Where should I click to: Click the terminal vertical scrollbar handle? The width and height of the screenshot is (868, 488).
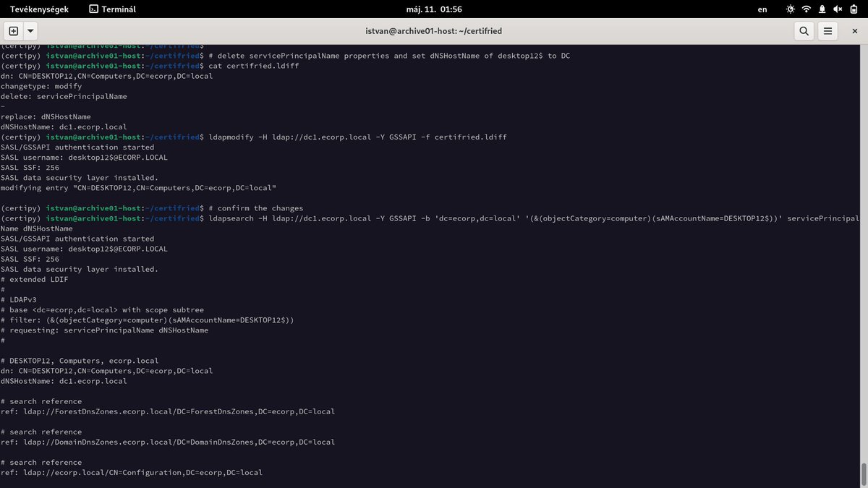(x=864, y=474)
